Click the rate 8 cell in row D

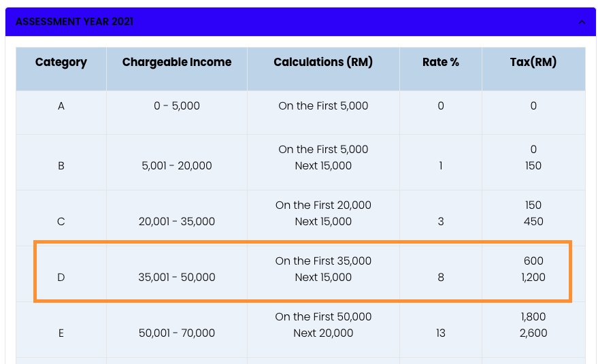(440, 278)
